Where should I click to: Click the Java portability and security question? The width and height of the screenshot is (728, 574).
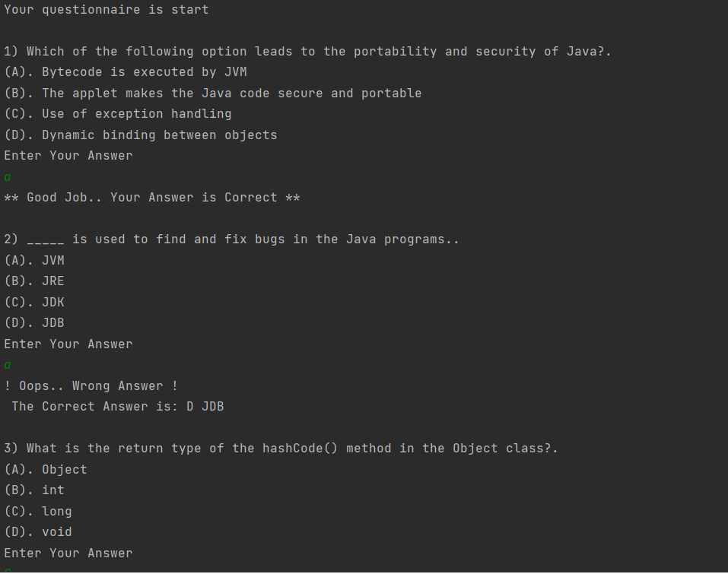[307, 52]
